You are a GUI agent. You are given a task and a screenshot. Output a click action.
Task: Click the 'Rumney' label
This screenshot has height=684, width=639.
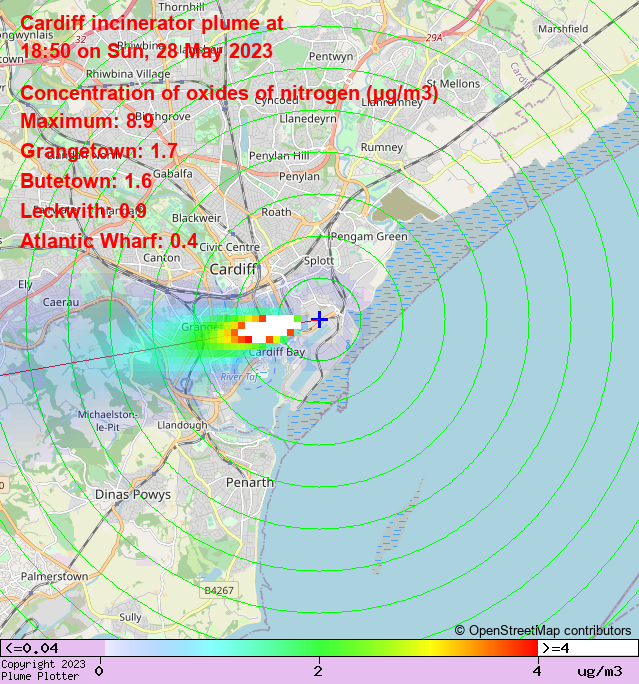click(x=382, y=147)
